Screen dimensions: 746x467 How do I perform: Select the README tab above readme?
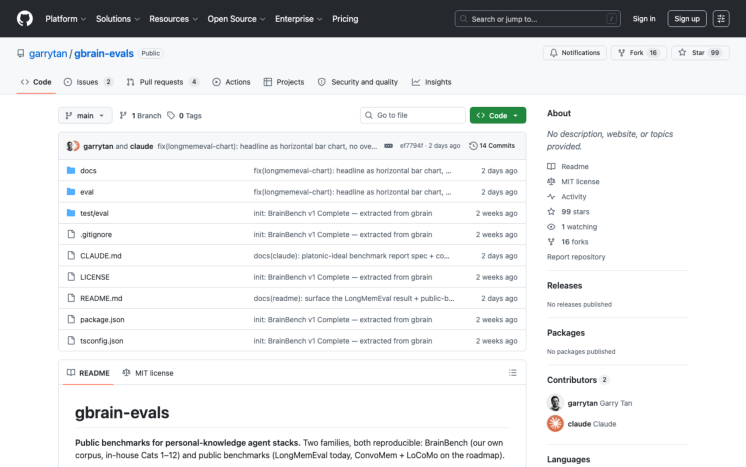point(88,373)
